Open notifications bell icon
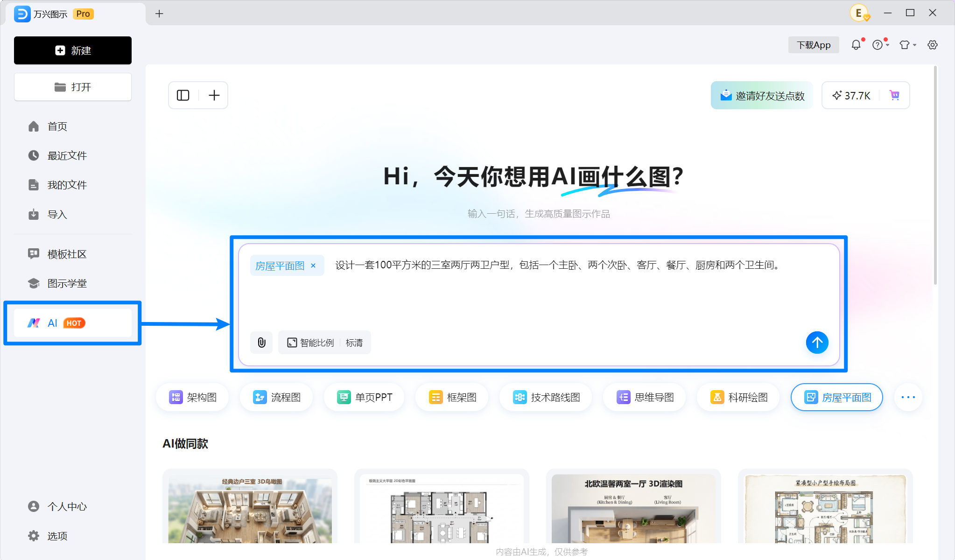 pos(856,45)
